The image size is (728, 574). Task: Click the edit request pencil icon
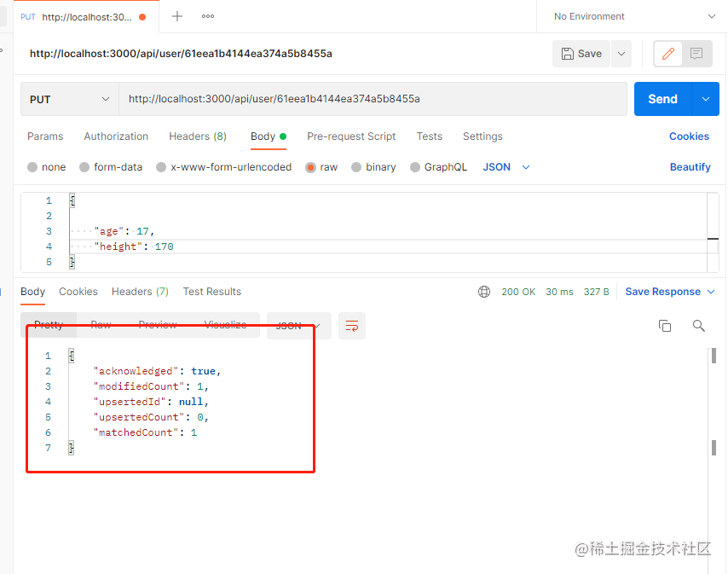[667, 53]
